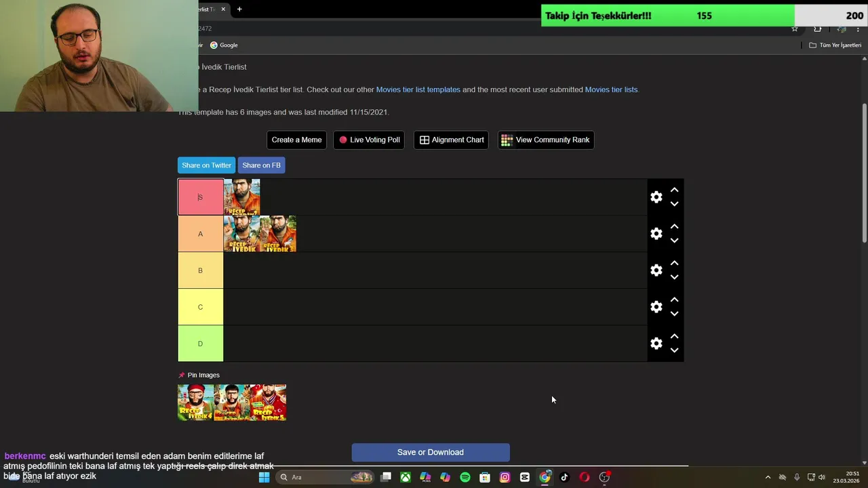This screenshot has height=488, width=868.
Task: Move tier S row down with arrow
Action: pos(674,204)
